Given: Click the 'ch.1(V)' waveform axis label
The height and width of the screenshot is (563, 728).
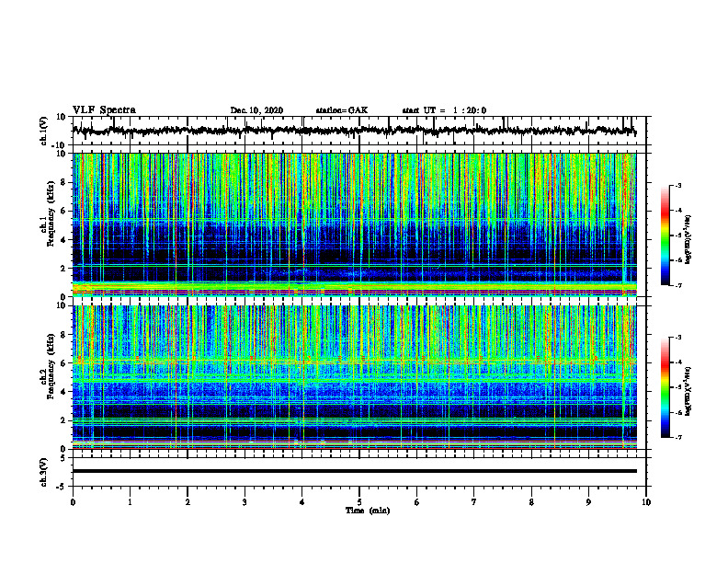Looking at the screenshot, I should 45,131.
